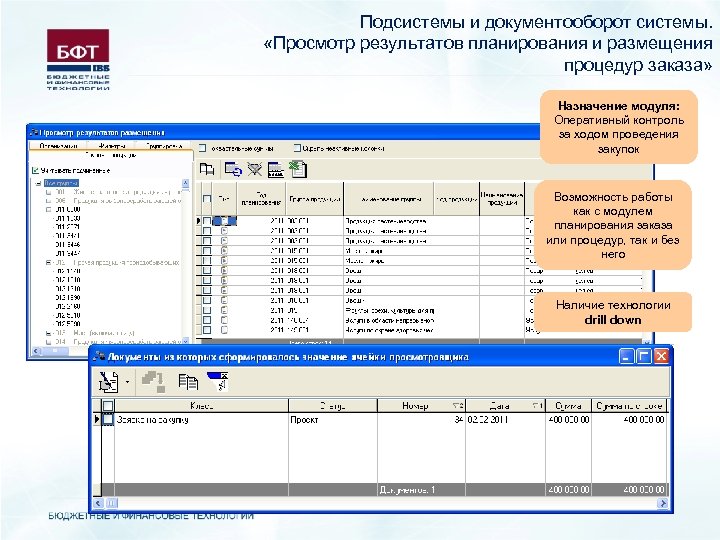This screenshot has width=720, height=540.
Task: Open the Оглавление tab
Action: (x=58, y=146)
